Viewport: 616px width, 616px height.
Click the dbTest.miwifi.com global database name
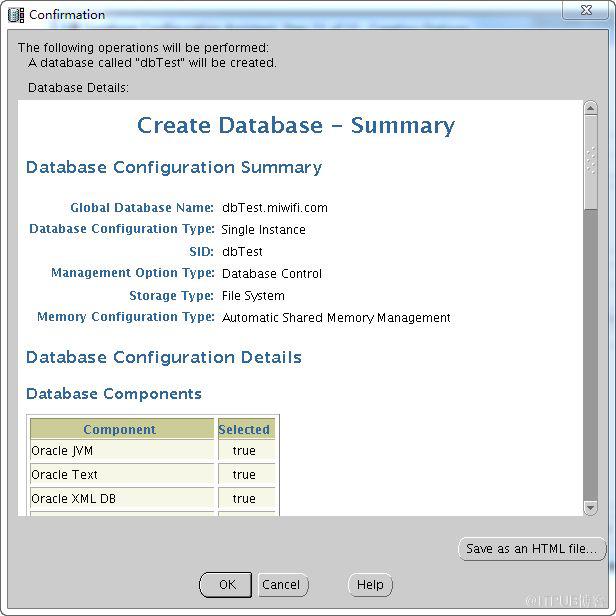275,208
